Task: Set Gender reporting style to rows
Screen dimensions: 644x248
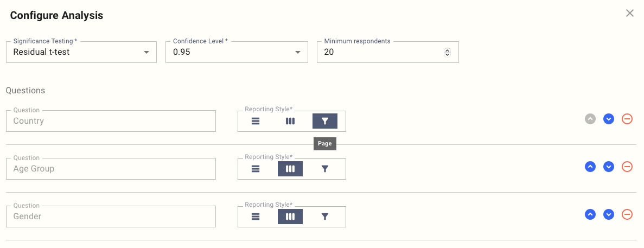Action: point(256,217)
